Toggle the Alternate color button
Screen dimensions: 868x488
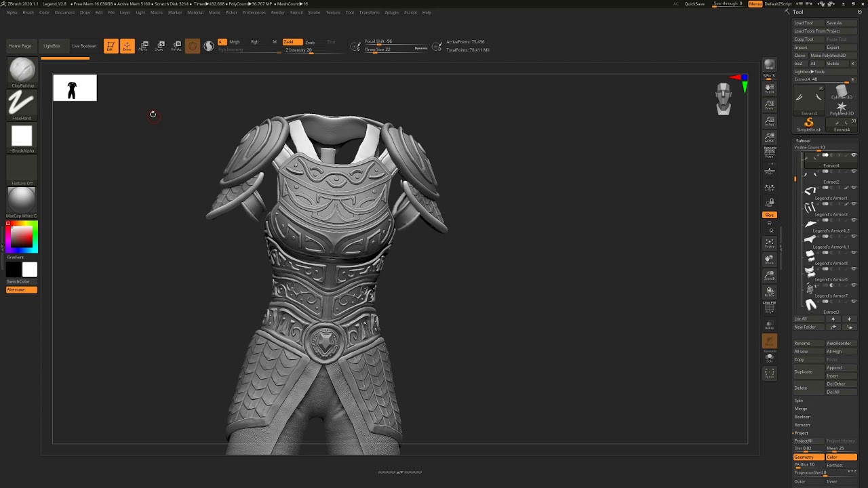click(22, 290)
